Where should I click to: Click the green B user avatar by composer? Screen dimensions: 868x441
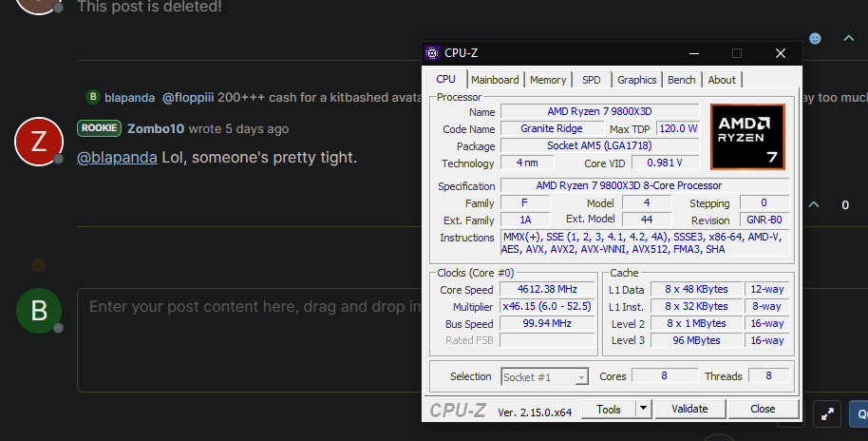(39, 311)
